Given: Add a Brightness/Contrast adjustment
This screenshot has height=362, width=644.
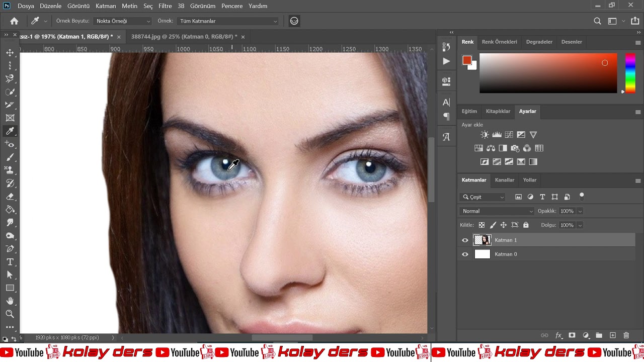Looking at the screenshot, I should (485, 135).
